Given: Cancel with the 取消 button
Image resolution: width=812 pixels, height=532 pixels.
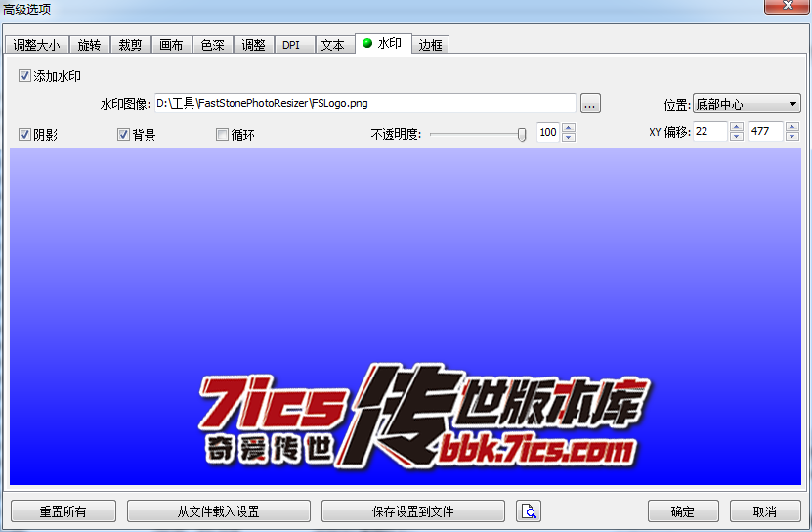Looking at the screenshot, I should pos(765,511).
